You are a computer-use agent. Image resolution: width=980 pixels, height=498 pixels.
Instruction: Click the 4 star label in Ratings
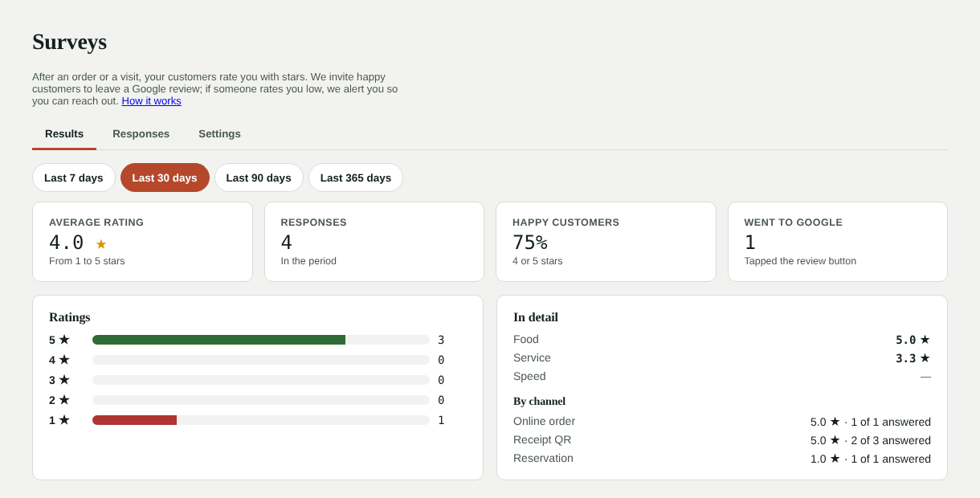(59, 360)
